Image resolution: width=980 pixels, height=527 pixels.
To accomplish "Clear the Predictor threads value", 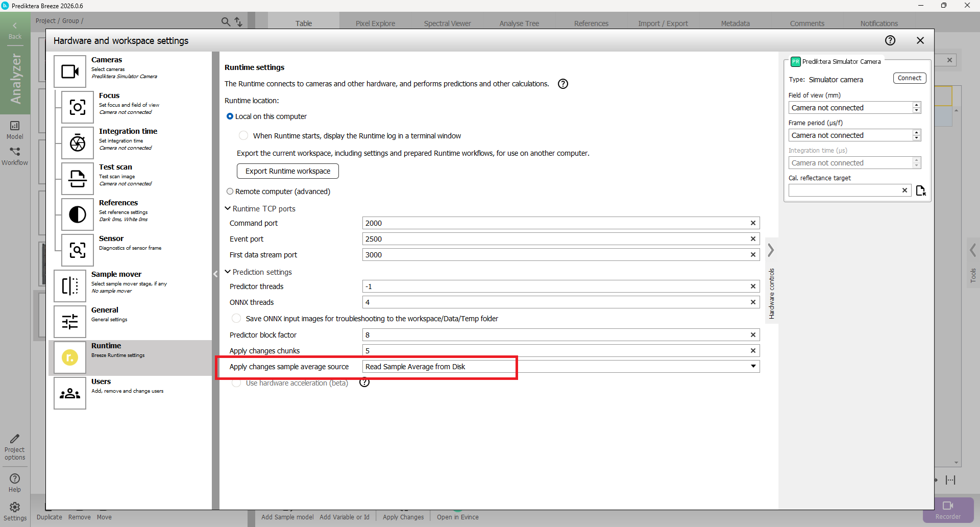I will click(753, 286).
